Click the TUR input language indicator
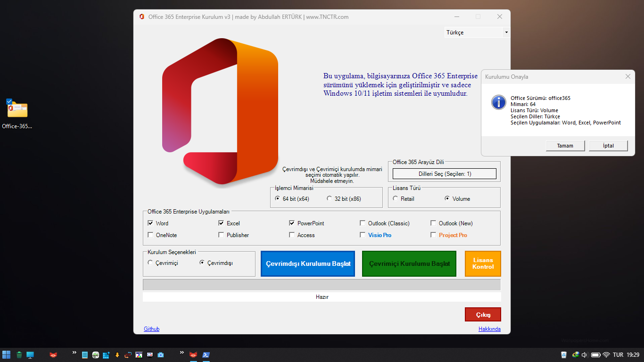This screenshot has height=362, width=644. pyautogui.click(x=618, y=355)
